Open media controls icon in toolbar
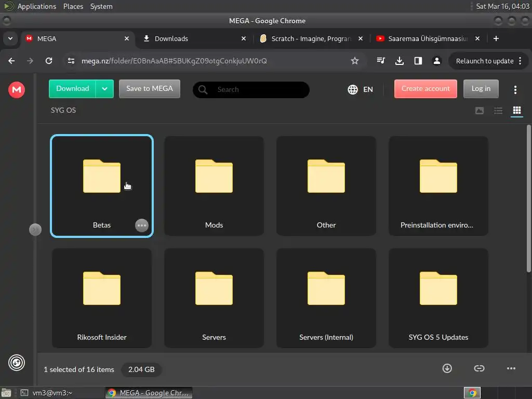The image size is (532, 399). point(381,61)
